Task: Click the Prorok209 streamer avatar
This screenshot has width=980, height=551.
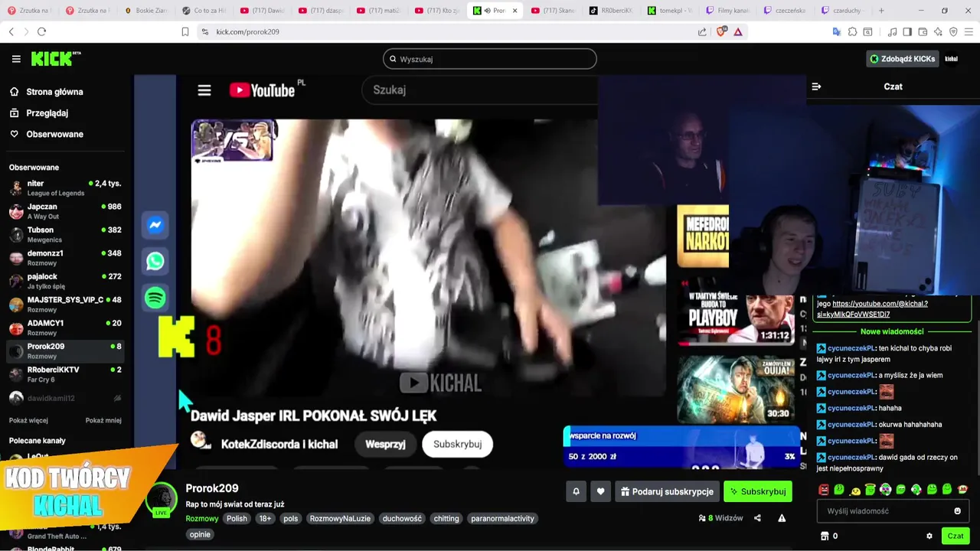Action: pyautogui.click(x=162, y=500)
